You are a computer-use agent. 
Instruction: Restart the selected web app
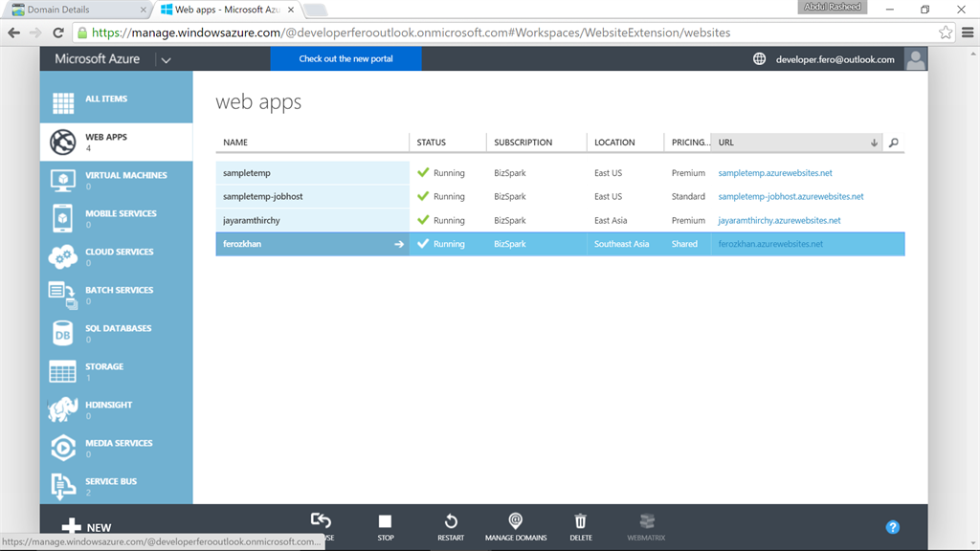(x=451, y=527)
